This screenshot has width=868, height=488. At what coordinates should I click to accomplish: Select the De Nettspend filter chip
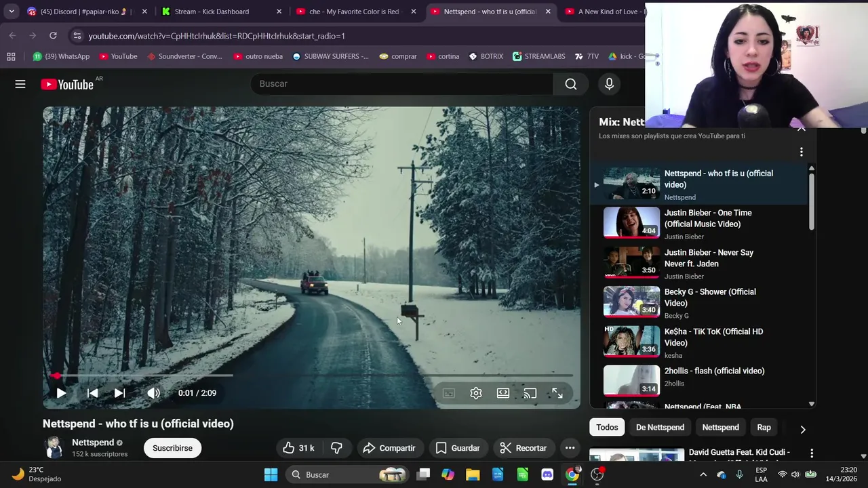tap(660, 428)
